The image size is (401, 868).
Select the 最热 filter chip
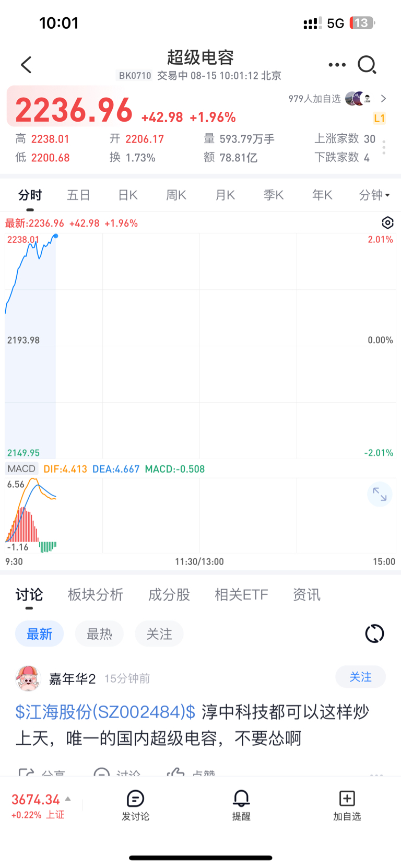click(99, 634)
